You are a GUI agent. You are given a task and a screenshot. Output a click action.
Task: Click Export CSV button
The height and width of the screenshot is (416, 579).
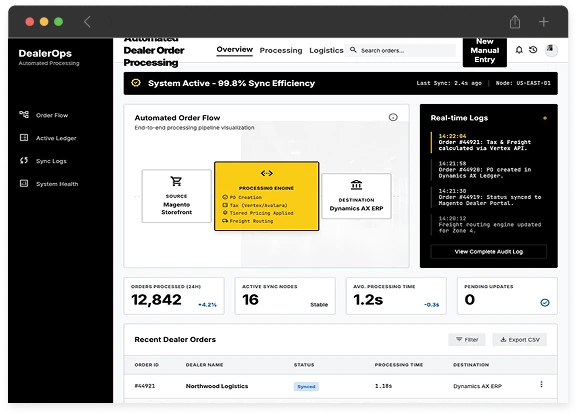point(519,339)
